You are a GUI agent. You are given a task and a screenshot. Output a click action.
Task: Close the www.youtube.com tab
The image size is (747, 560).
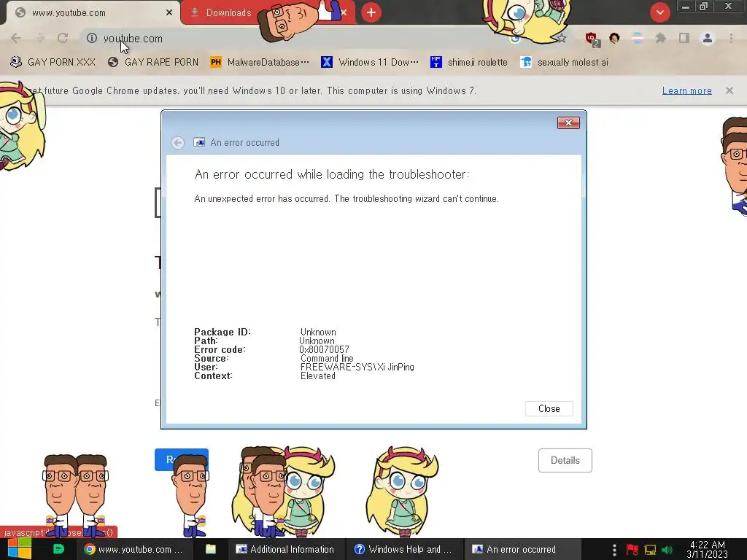(x=169, y=13)
